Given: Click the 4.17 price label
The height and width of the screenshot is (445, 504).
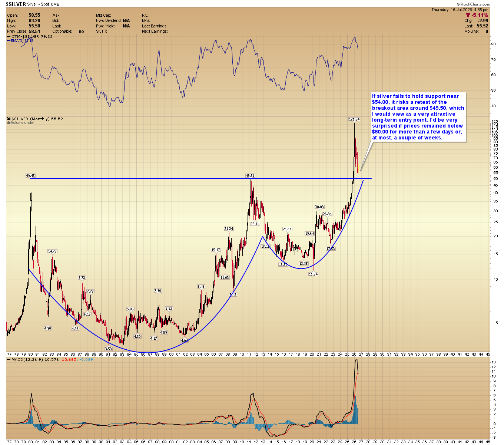Looking at the screenshot, I should [153, 339].
